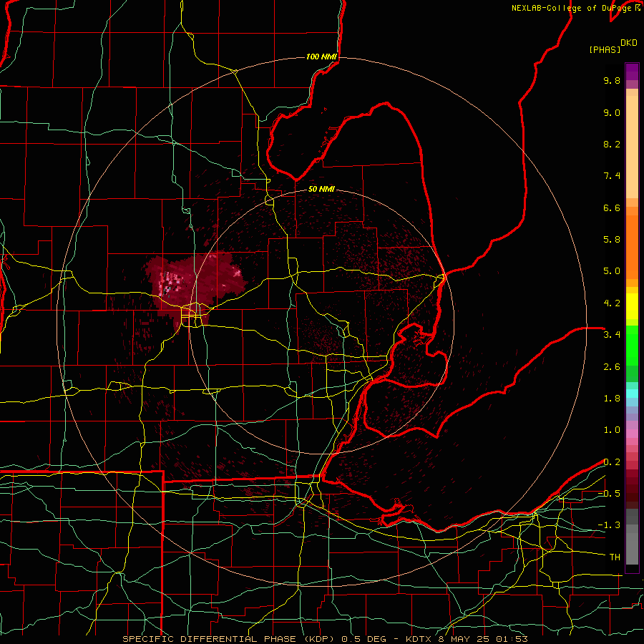
Task: Click the 2.6 legend value
Action: [x=612, y=367]
